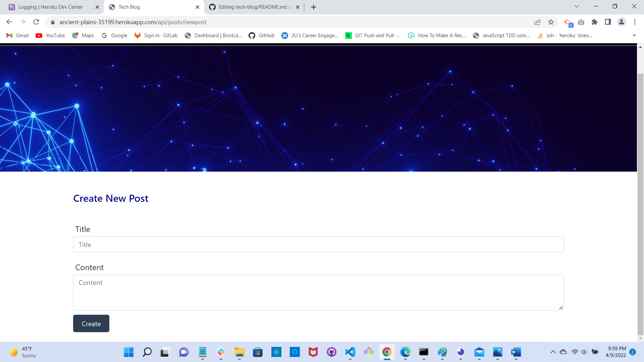
Task: Bookmark this page with star icon
Action: click(551, 22)
